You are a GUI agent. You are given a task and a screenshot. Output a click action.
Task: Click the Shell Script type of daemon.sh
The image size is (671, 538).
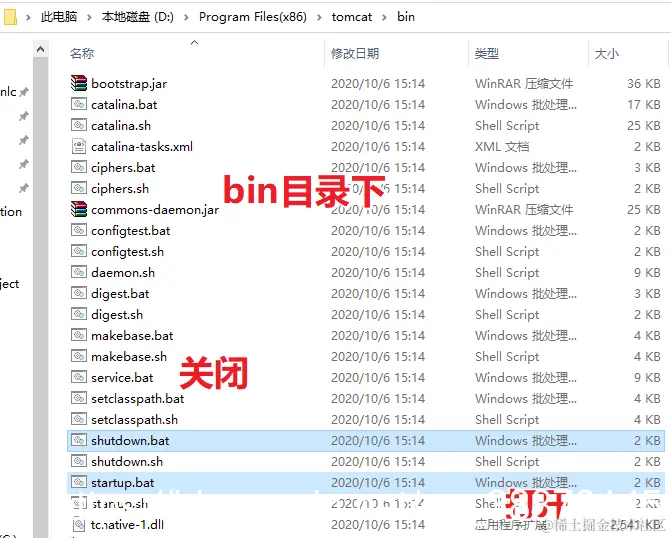507,273
